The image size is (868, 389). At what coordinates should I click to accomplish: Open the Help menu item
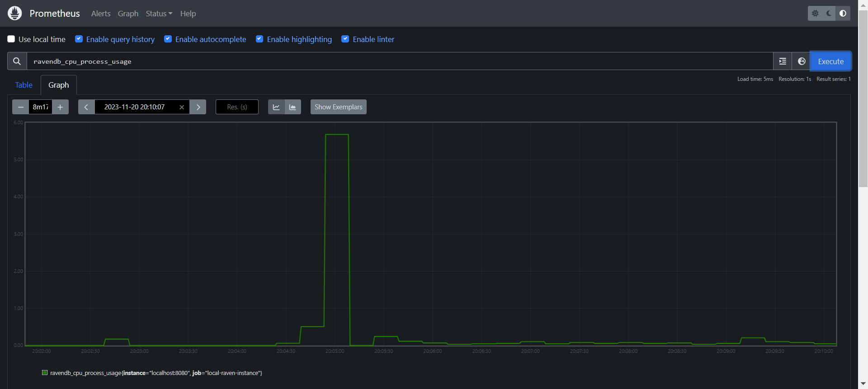point(188,14)
